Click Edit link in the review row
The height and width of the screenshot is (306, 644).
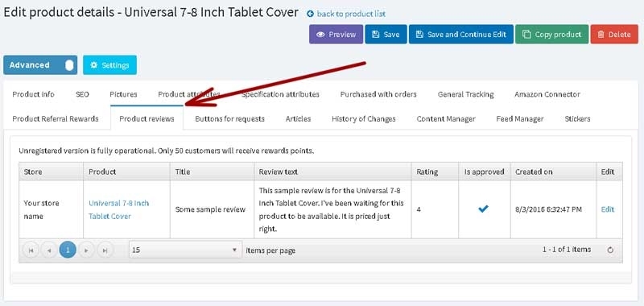pos(608,209)
